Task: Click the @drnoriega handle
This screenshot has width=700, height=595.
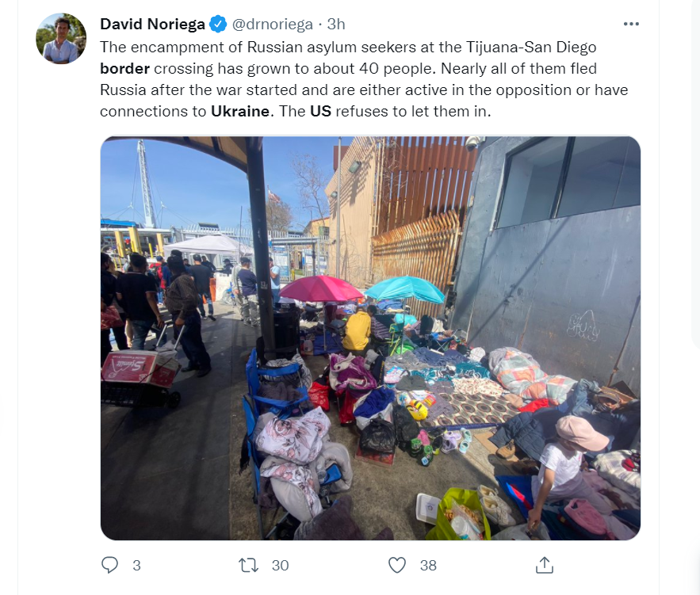Action: coord(273,24)
